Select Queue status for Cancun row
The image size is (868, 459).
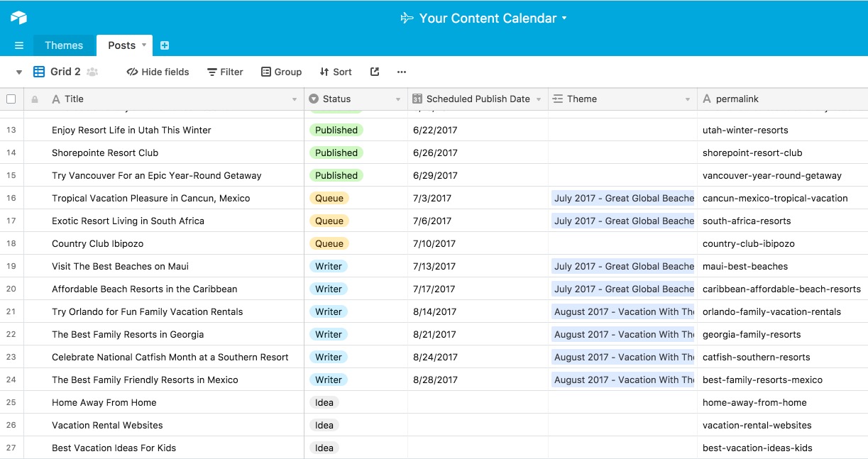point(329,198)
